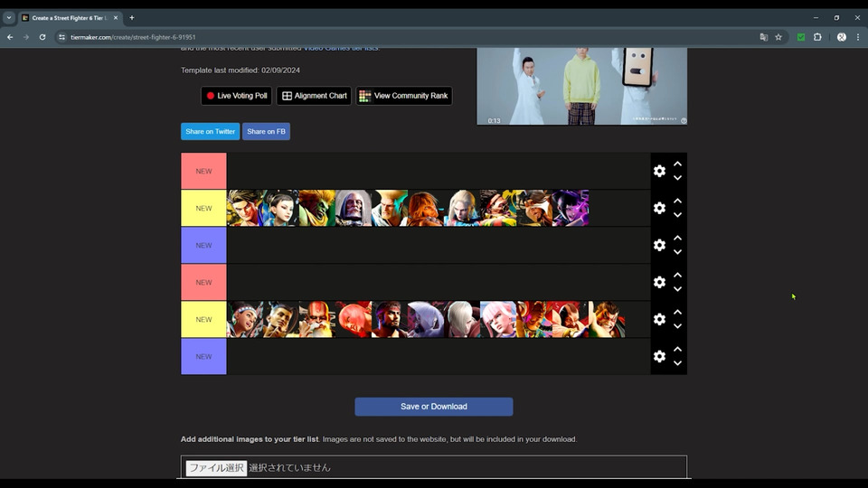This screenshot has width=868, height=488.
Task: Select the white-bearded JP portrait
Action: coord(354,208)
